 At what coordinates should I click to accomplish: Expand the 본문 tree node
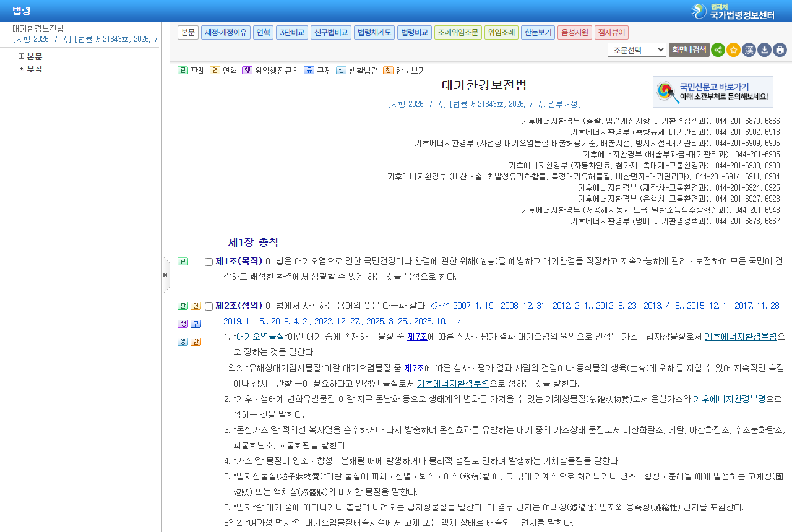pos(22,56)
